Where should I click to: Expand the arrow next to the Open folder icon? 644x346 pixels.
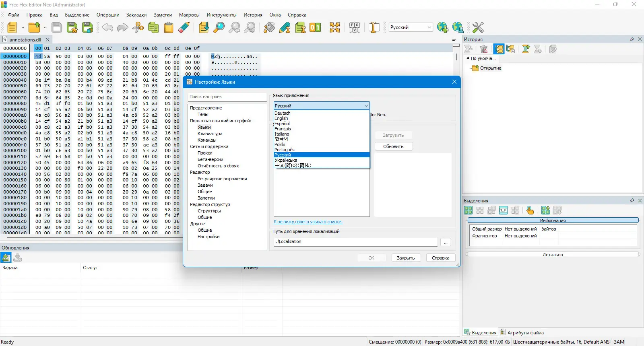point(45,28)
